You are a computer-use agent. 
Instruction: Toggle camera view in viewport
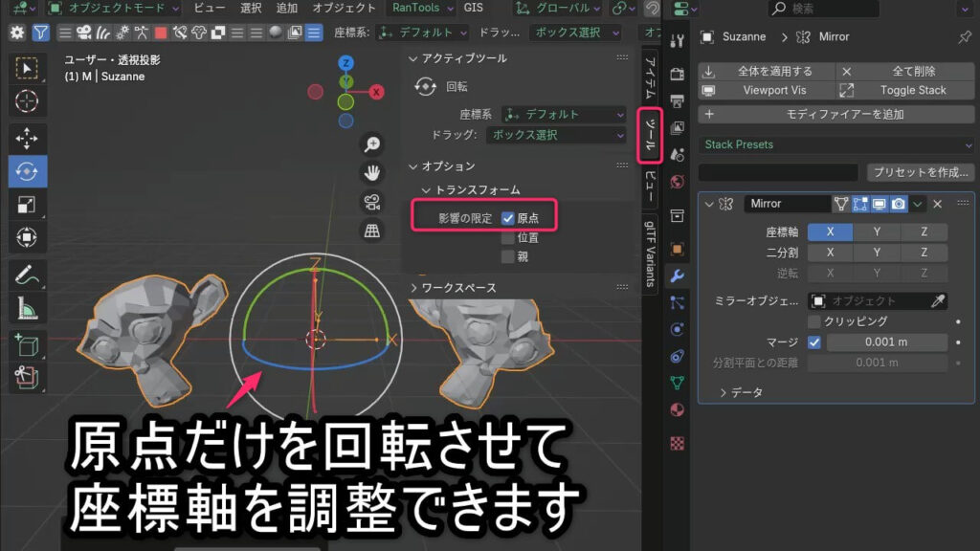pyautogui.click(x=371, y=202)
